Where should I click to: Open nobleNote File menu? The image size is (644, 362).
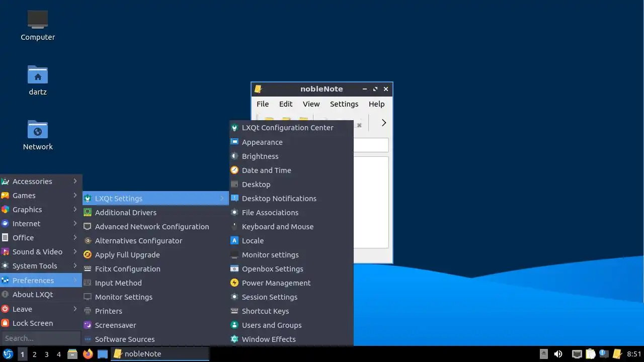pyautogui.click(x=263, y=104)
